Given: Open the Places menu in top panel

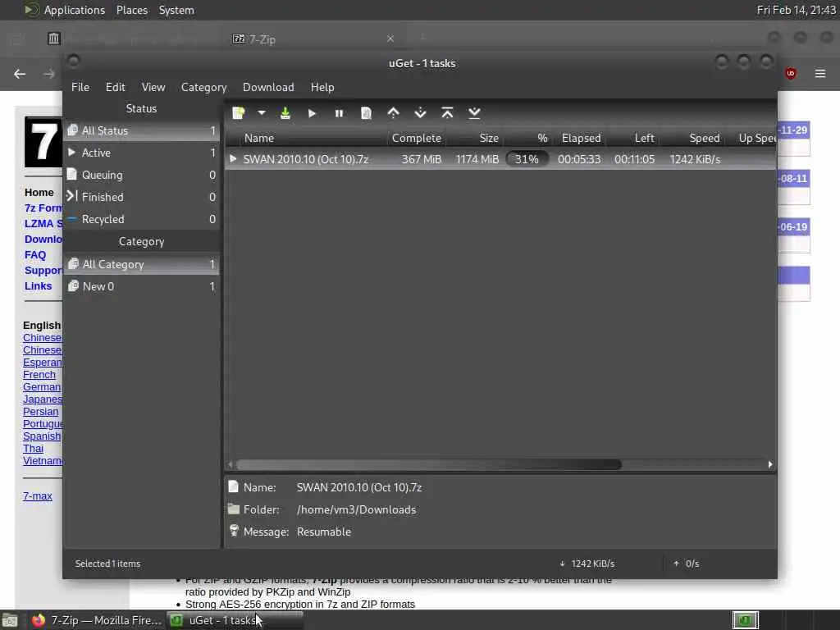Looking at the screenshot, I should pyautogui.click(x=132, y=10).
